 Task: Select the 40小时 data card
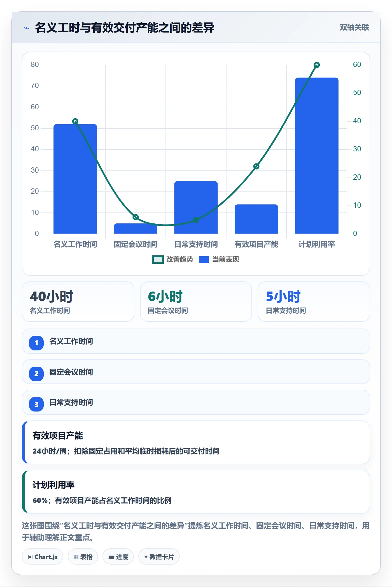pyautogui.click(x=78, y=302)
